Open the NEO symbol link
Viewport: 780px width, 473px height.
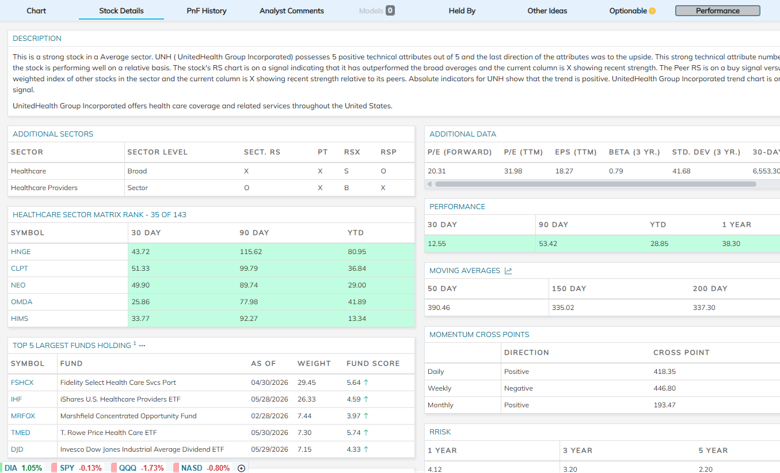tap(18, 285)
